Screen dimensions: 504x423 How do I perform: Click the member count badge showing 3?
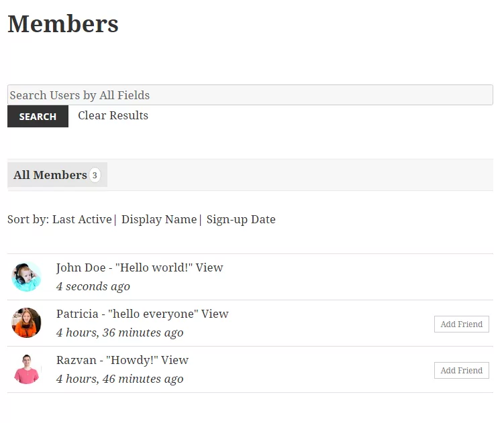coord(95,175)
